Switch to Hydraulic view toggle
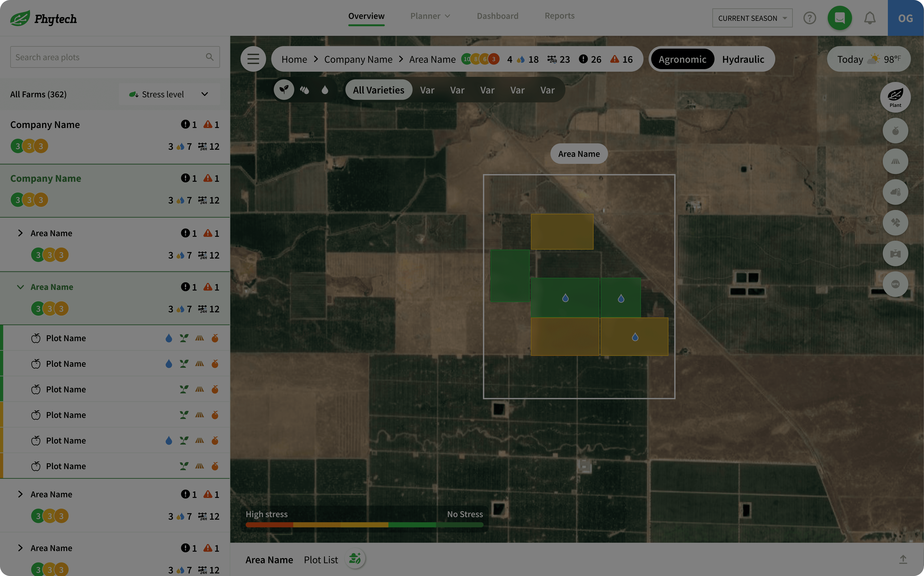This screenshot has width=924, height=576. [x=743, y=59]
